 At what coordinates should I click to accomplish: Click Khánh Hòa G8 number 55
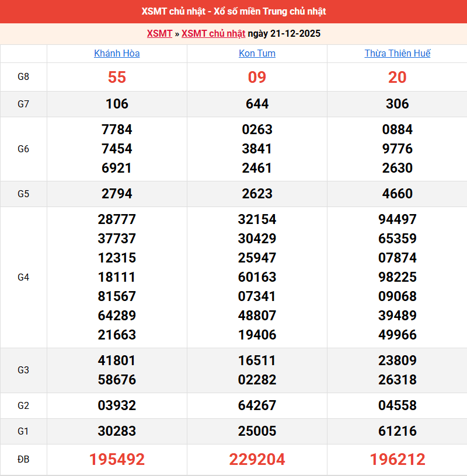pyautogui.click(x=117, y=76)
